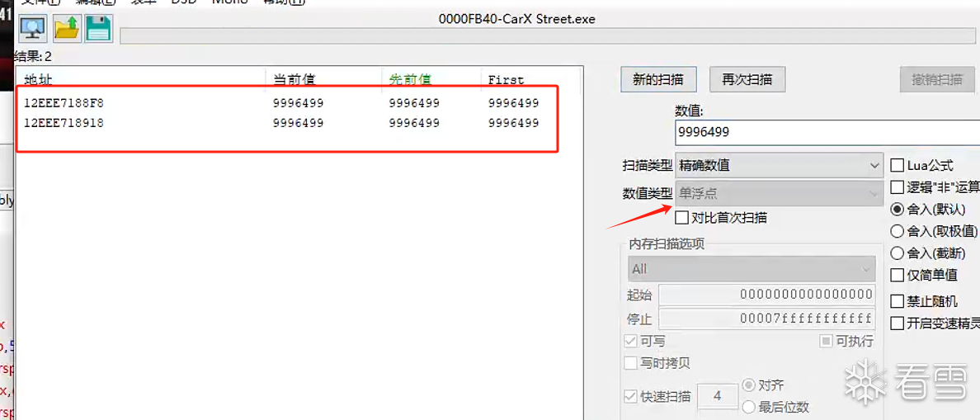
Task: Toggle the 可执行 executable checkbox
Action: click(x=827, y=342)
